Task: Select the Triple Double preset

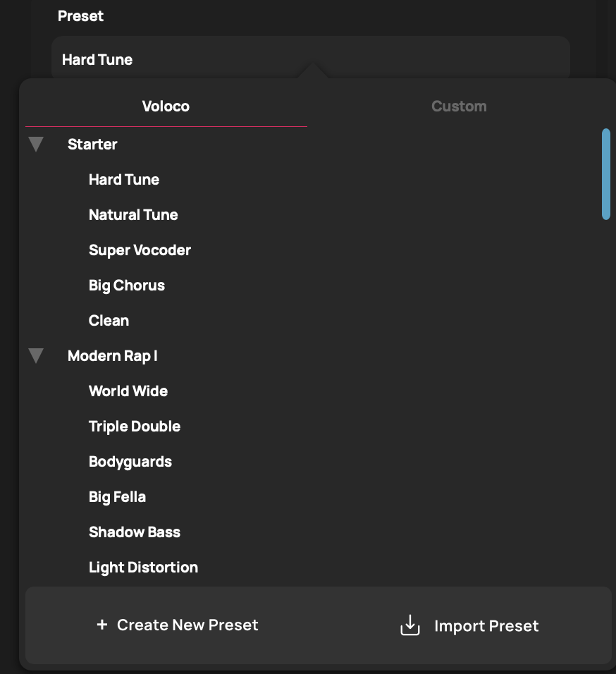Action: [135, 427]
